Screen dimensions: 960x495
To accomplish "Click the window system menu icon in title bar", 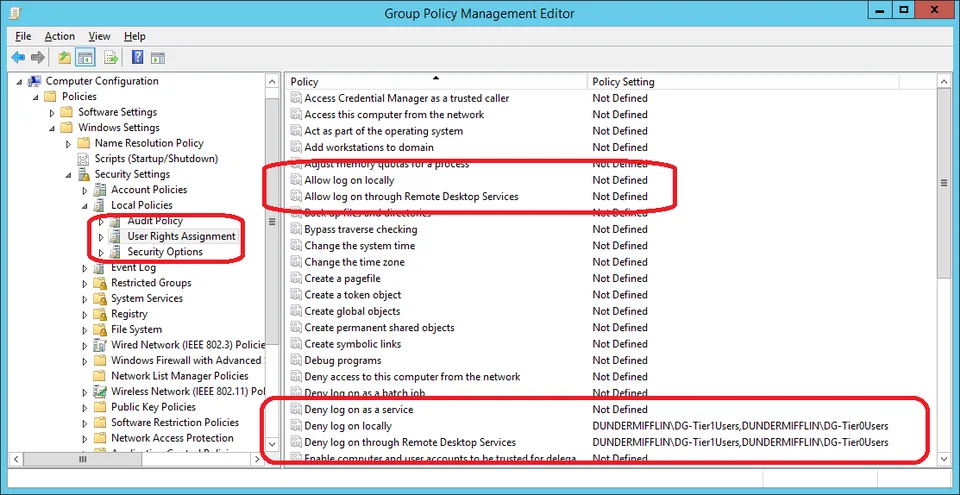I will click(x=15, y=12).
